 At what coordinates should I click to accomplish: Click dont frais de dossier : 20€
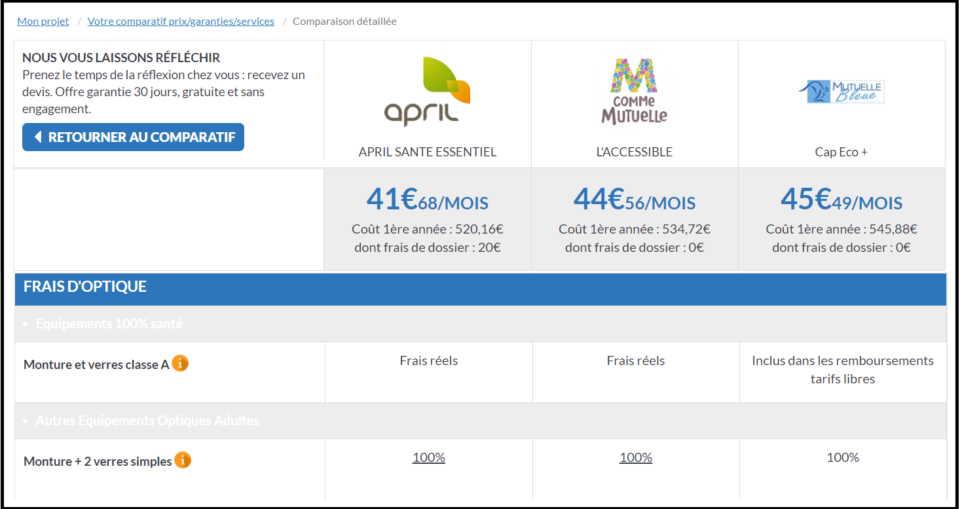(x=427, y=247)
